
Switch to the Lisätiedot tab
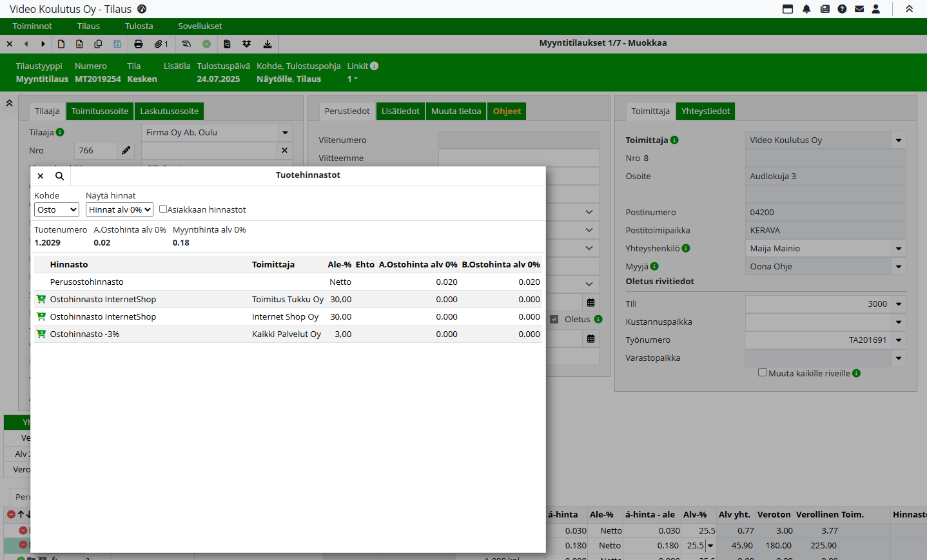(x=400, y=111)
